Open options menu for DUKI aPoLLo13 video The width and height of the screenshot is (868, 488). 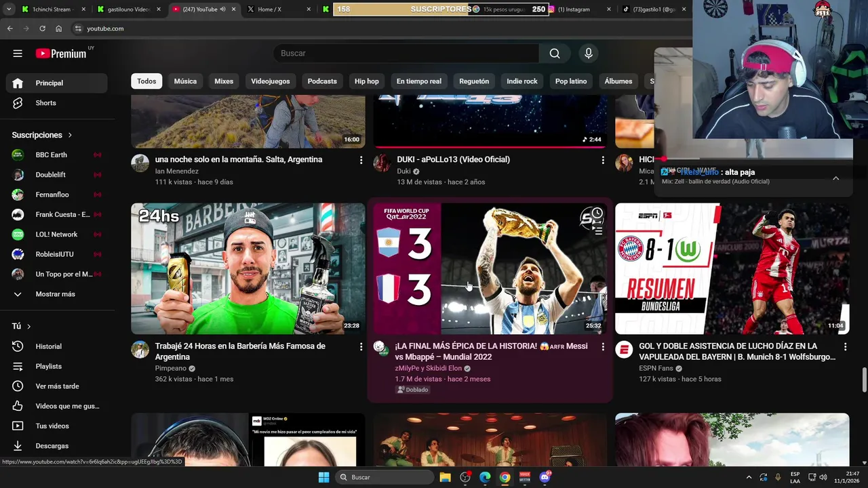(x=603, y=160)
